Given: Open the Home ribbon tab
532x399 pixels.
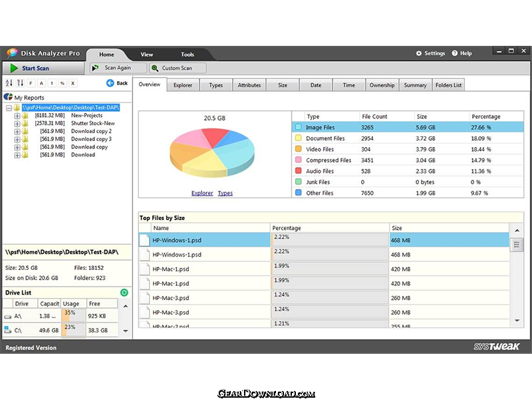Looking at the screenshot, I should tap(106, 55).
